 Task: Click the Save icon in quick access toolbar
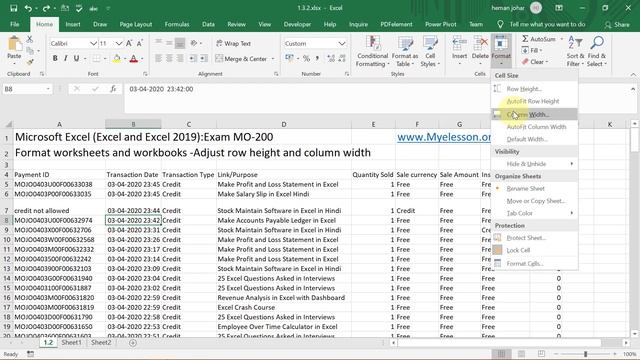click(13, 8)
